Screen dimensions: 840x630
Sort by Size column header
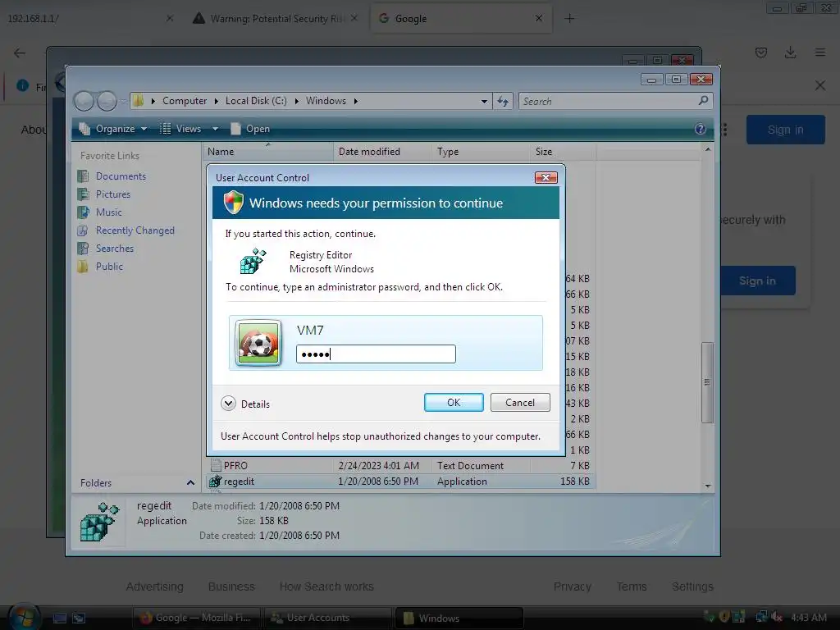(x=563, y=152)
